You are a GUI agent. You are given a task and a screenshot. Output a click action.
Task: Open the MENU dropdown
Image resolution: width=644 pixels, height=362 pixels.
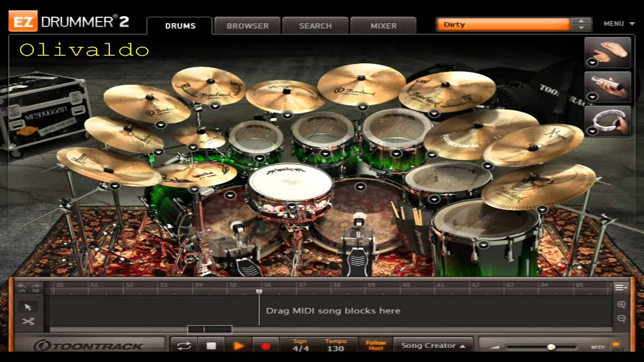click(x=620, y=24)
